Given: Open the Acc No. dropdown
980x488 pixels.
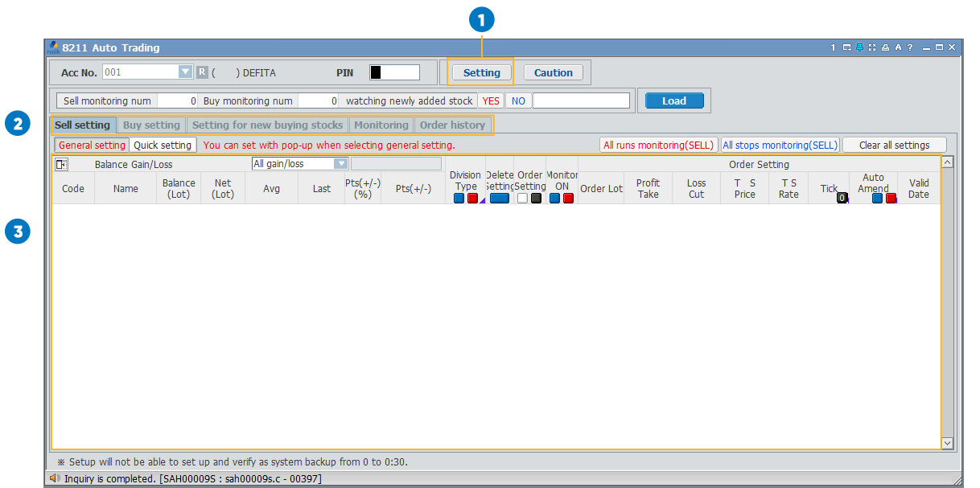Looking at the screenshot, I should coord(186,72).
